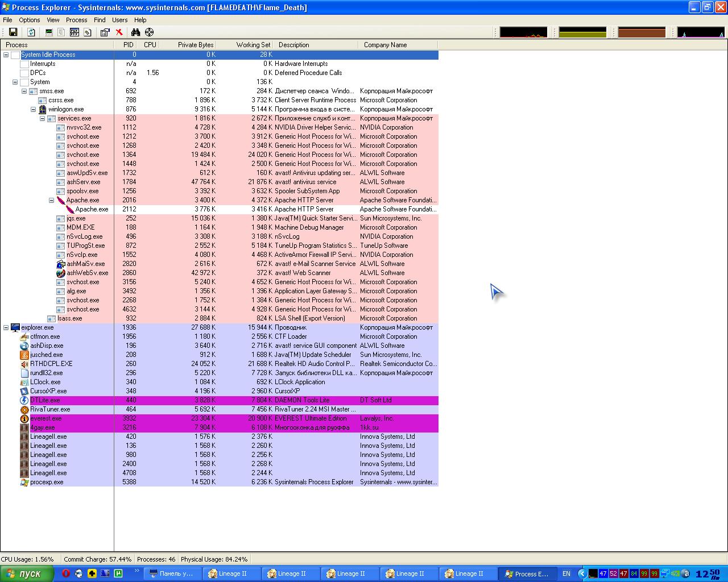Open the System Information graph icon
The height and width of the screenshot is (582, 728).
click(x=49, y=32)
